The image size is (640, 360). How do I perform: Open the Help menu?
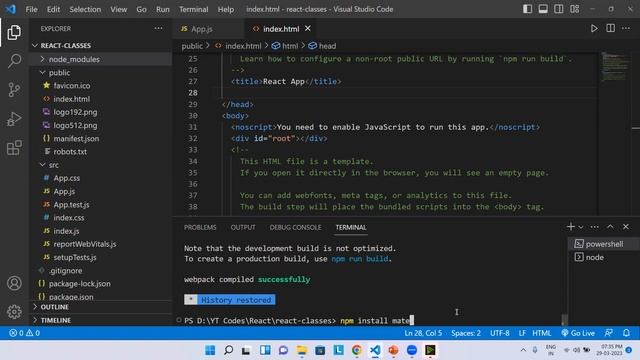(x=226, y=9)
